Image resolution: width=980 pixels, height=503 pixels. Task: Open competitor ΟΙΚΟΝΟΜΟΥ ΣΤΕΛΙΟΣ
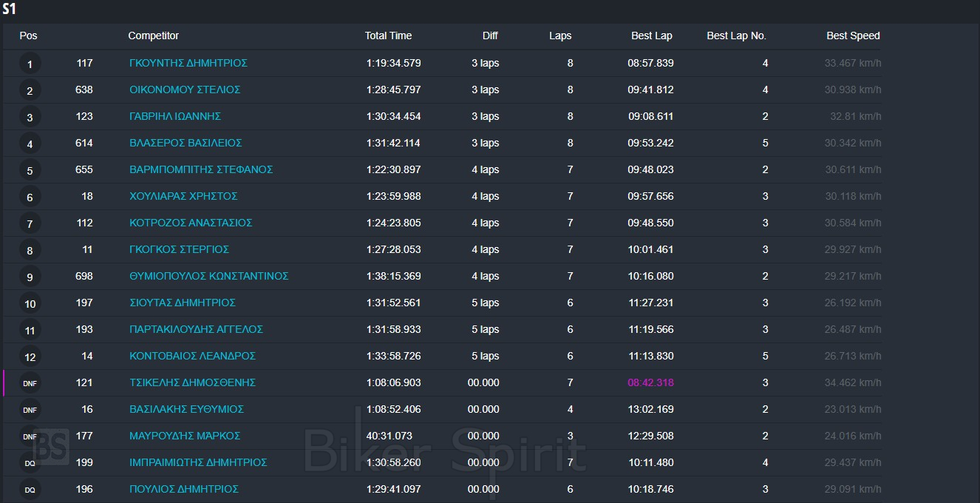pyautogui.click(x=185, y=90)
